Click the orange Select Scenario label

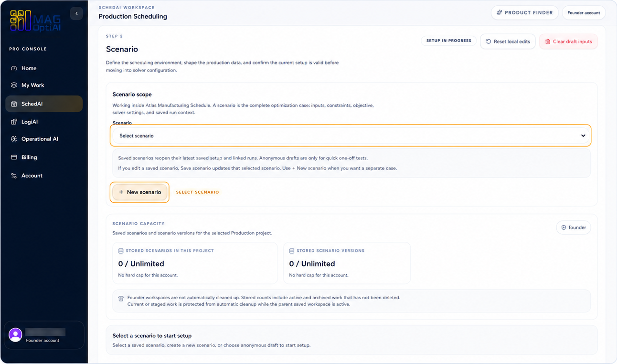point(197,192)
